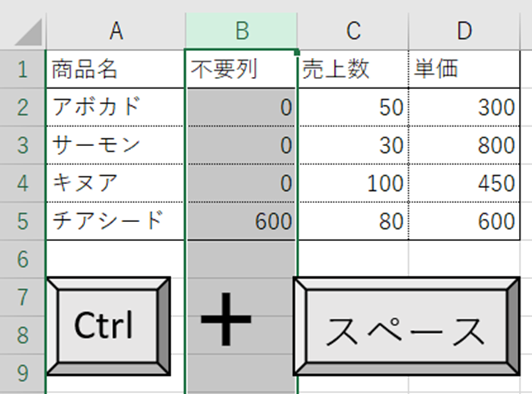
Task: Select the 単価 header cell
Action: (464, 70)
